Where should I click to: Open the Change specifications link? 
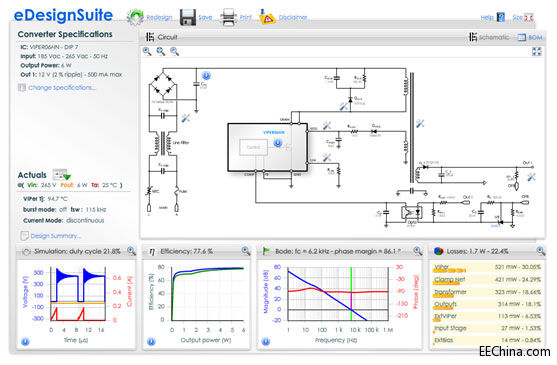pos(62,87)
